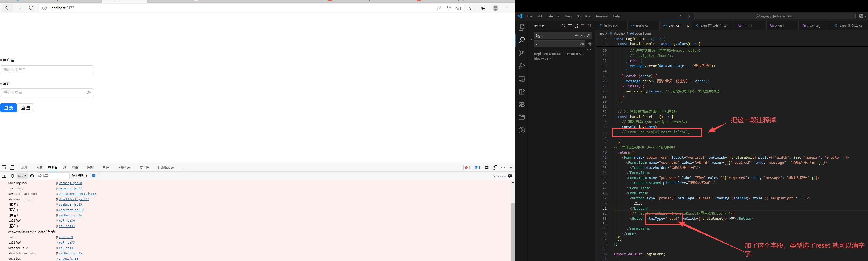The image size is (868, 261).
Task: Open Run and Debug view icon
Action: 521,66
